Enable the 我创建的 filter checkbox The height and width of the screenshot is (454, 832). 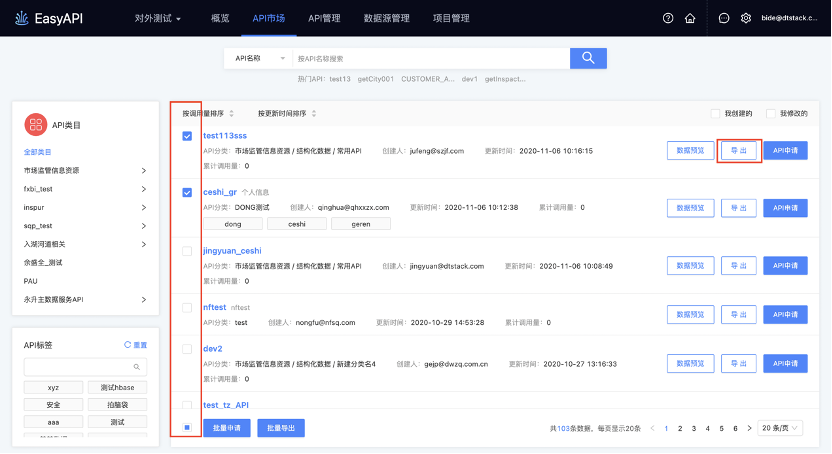(x=715, y=114)
